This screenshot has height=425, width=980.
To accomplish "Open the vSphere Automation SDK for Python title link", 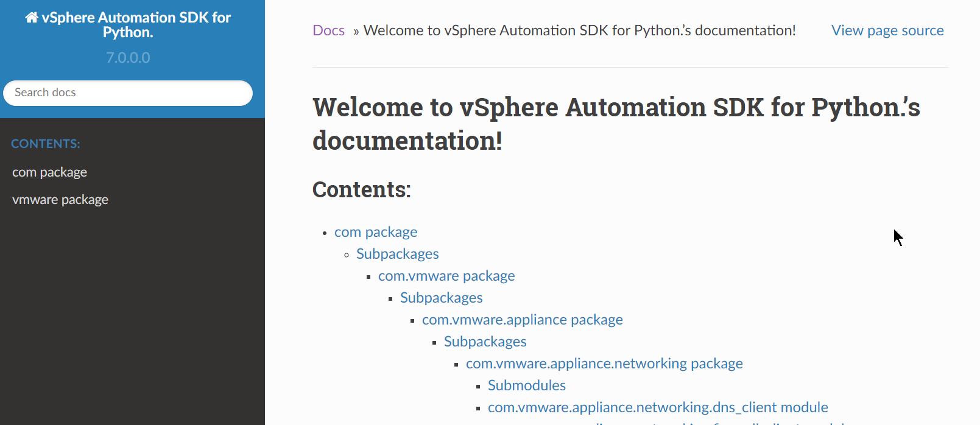I will click(x=135, y=25).
